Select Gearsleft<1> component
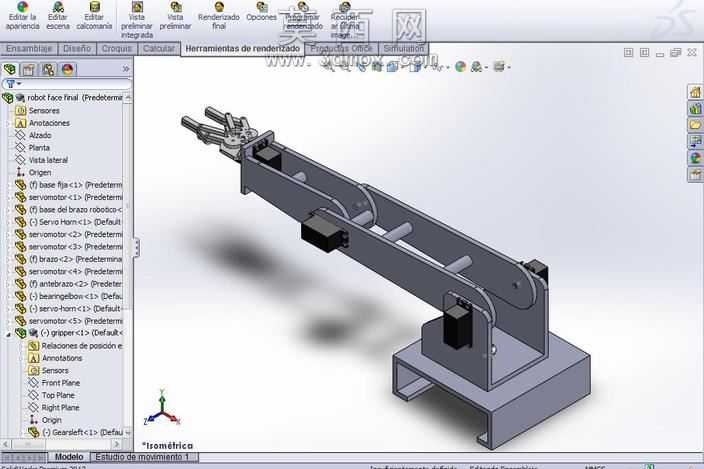This screenshot has height=469, width=704. (75, 433)
